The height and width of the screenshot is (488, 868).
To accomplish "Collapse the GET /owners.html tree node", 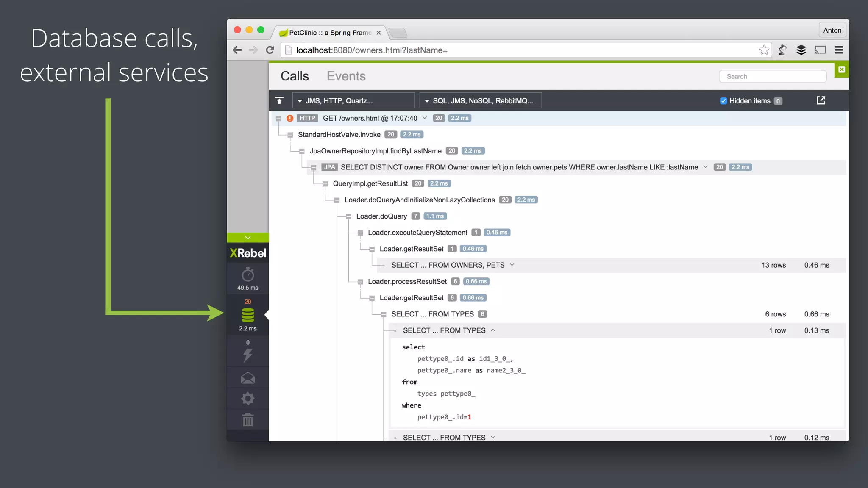I will point(278,119).
